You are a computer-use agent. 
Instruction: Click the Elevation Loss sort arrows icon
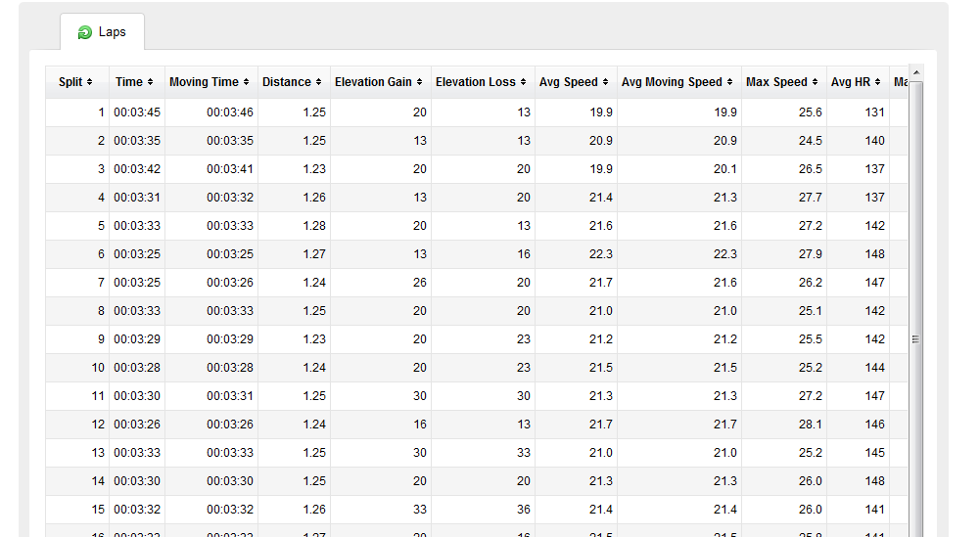point(523,82)
